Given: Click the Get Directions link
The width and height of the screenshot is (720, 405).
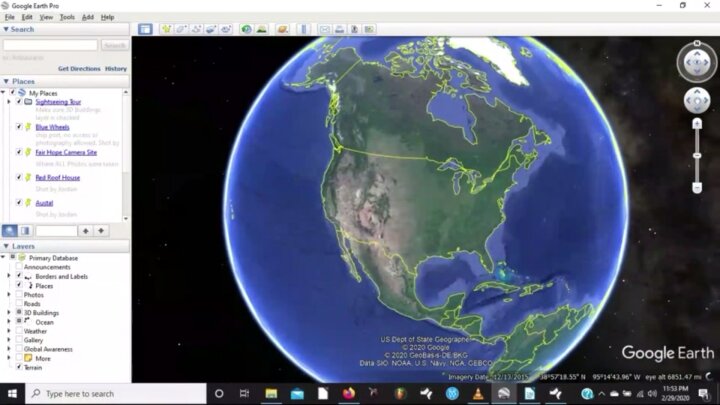Looking at the screenshot, I should pyautogui.click(x=79, y=68).
